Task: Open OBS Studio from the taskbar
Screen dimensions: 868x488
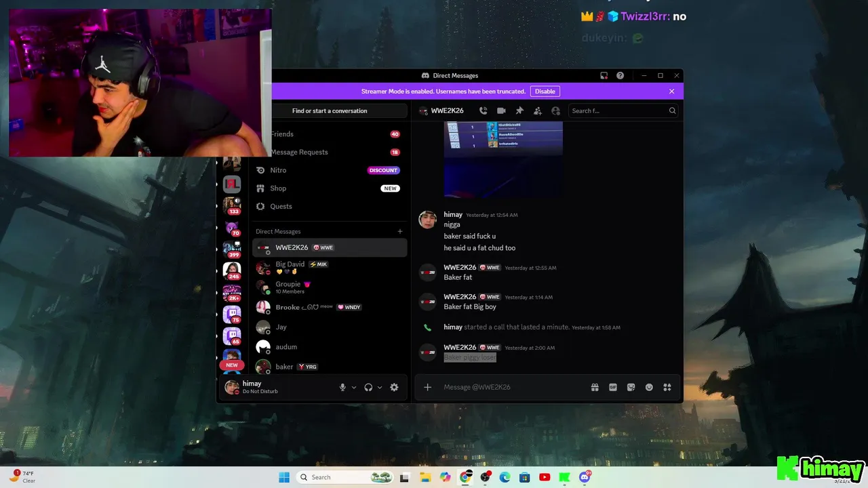Action: 485,477
